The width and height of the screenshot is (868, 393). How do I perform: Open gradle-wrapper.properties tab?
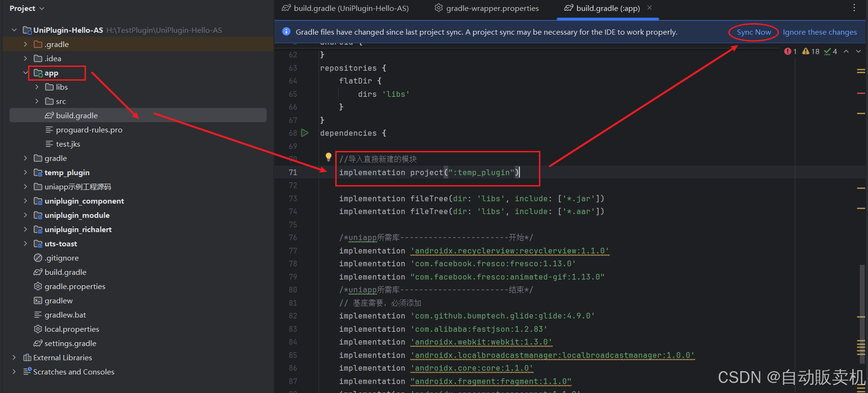[487, 8]
